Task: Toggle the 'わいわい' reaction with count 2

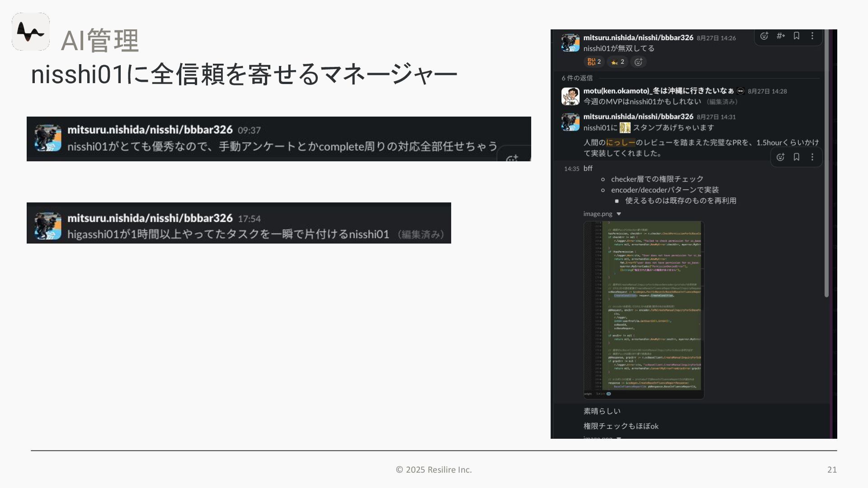Action: 594,62
